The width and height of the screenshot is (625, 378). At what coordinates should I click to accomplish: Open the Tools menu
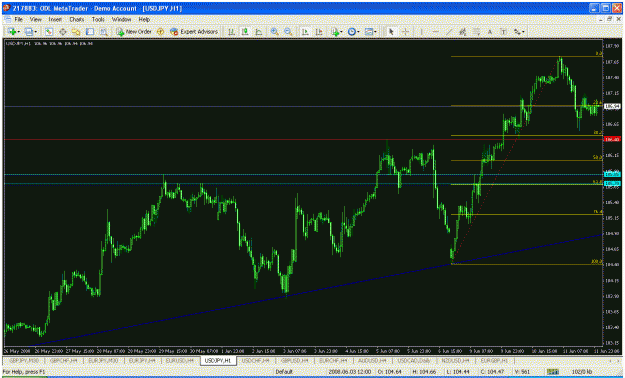coord(98,19)
